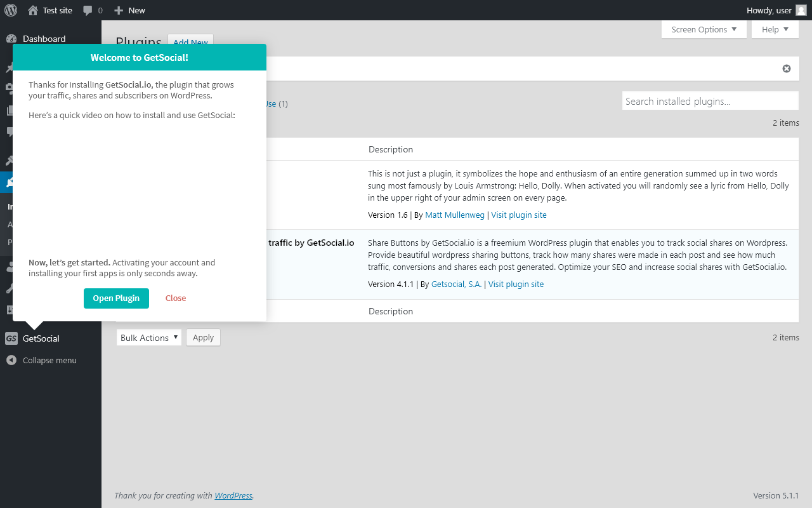Screen dimensions: 812x508
Task: Dismiss the notice with the X icon
Action: (787, 69)
